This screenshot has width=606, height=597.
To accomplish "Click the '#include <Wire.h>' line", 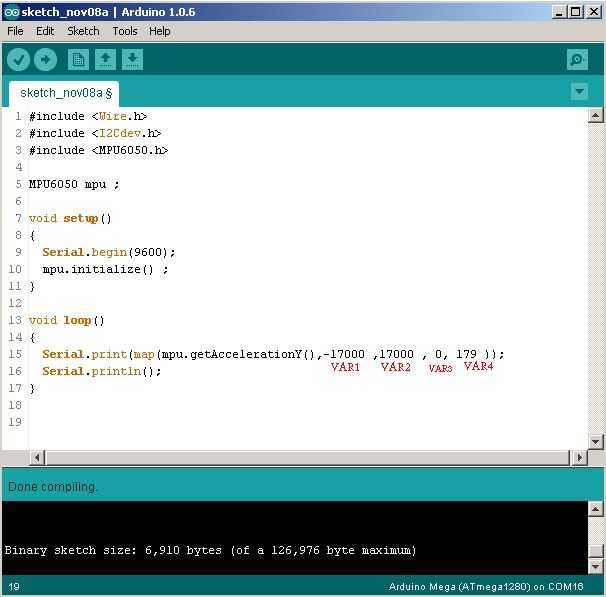I will pyautogui.click(x=88, y=116).
